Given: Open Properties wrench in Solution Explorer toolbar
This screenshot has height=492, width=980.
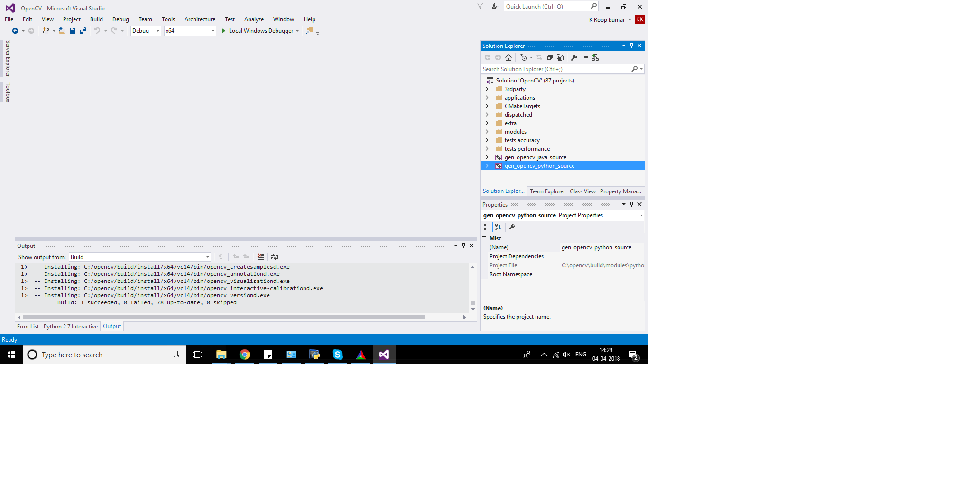Looking at the screenshot, I should [574, 57].
